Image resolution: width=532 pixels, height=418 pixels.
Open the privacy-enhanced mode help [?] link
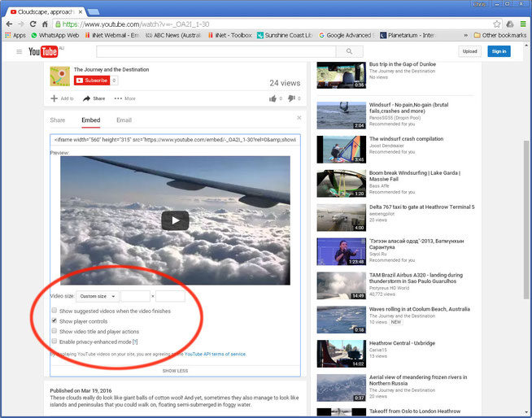135,342
